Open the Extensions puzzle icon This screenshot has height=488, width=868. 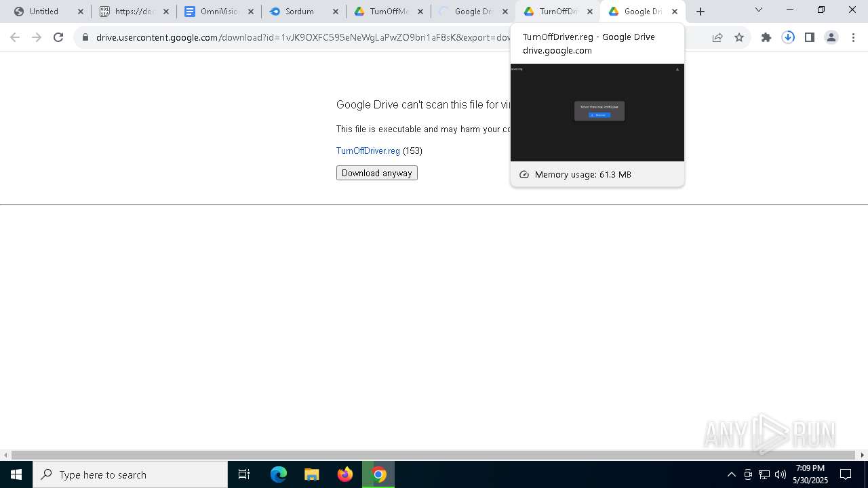click(766, 37)
